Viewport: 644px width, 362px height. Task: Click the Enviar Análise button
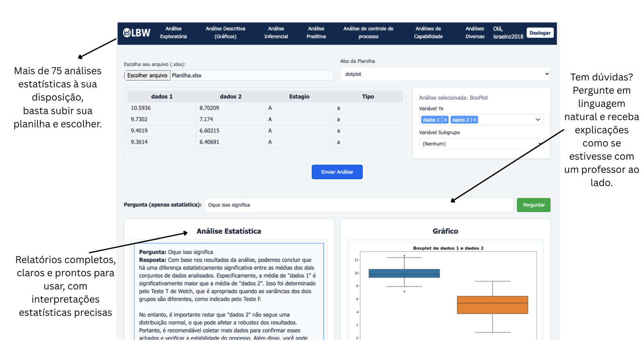pos(337,172)
